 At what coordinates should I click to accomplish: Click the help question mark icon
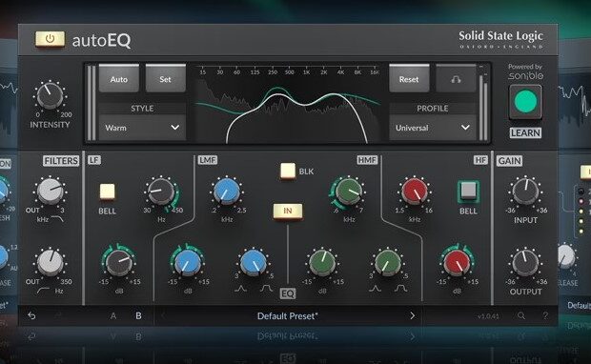(x=545, y=315)
